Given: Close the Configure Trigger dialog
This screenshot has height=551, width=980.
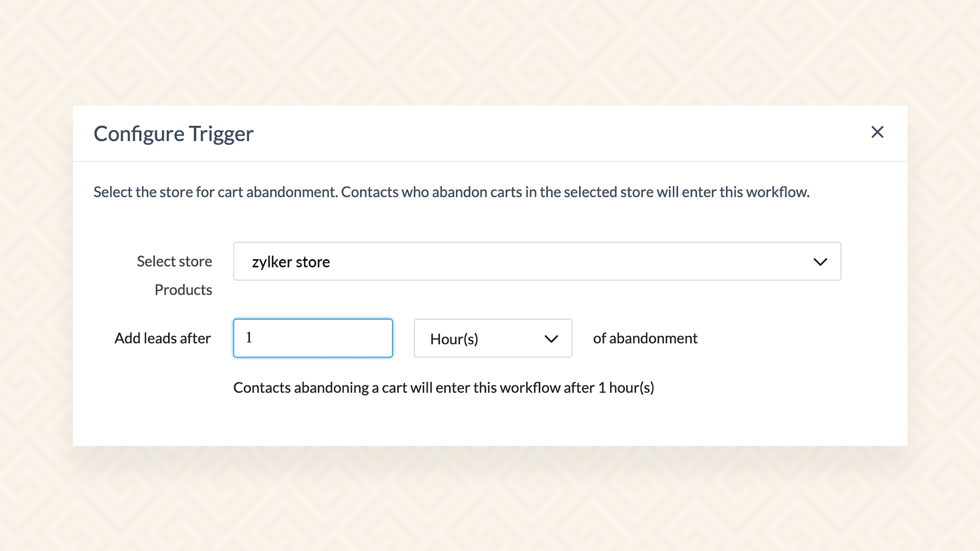Looking at the screenshot, I should pos(877,132).
